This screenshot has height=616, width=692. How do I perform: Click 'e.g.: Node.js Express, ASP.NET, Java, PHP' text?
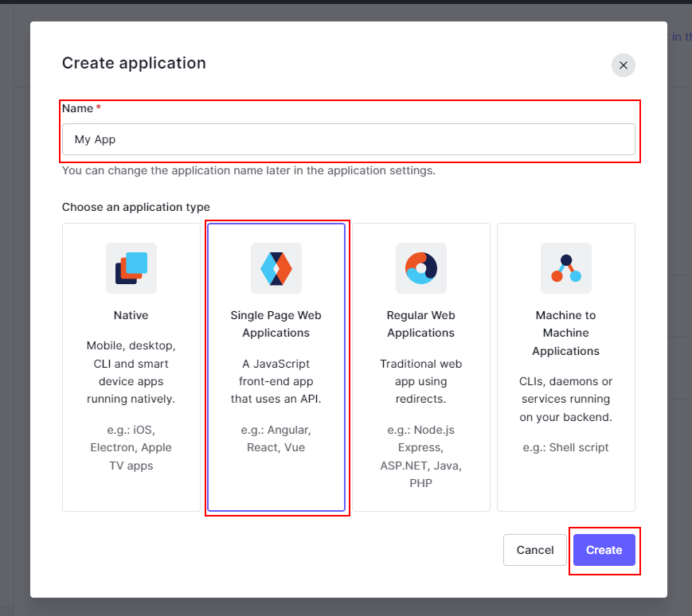421,456
